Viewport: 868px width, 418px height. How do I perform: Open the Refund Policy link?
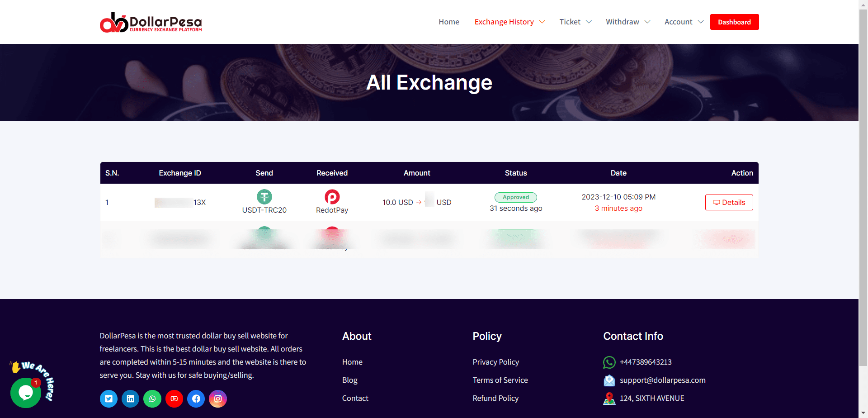[495, 398]
